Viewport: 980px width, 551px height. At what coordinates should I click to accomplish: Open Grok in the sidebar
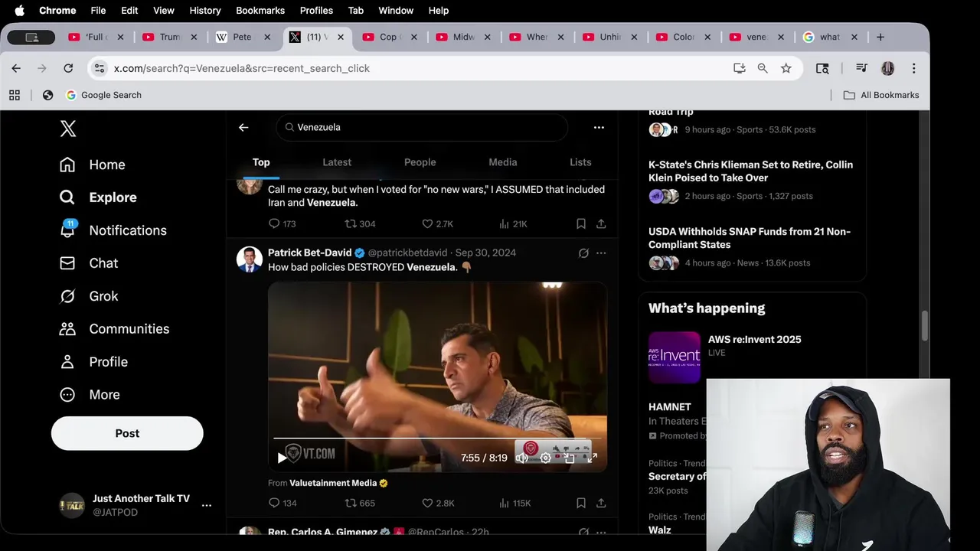88,296
